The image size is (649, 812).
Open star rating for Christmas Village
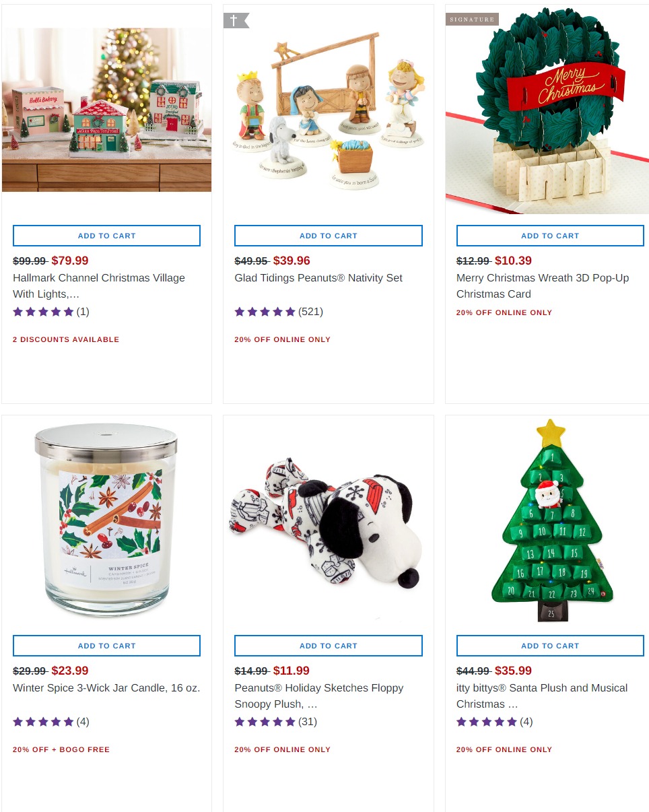pos(51,312)
